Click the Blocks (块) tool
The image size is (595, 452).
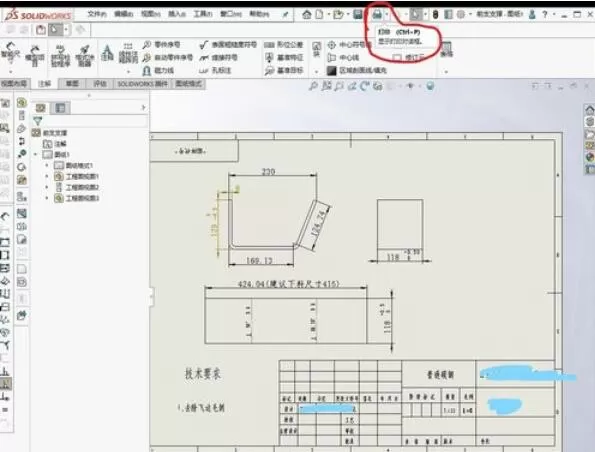click(x=316, y=49)
